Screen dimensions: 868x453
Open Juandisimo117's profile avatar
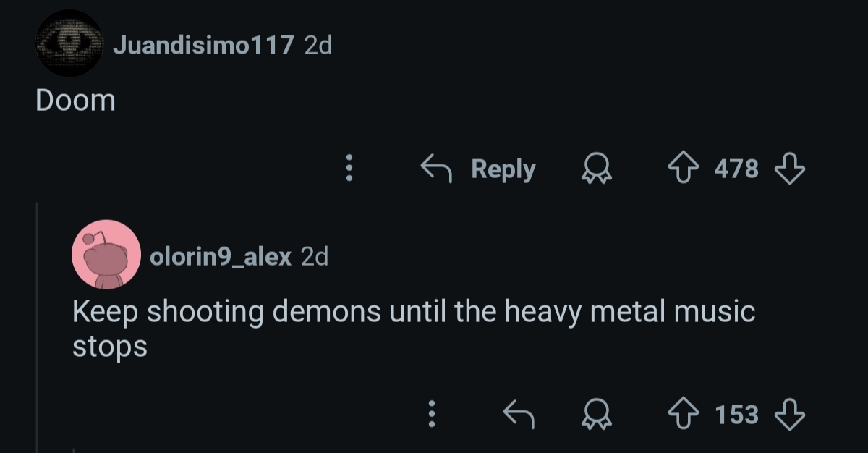click(69, 43)
